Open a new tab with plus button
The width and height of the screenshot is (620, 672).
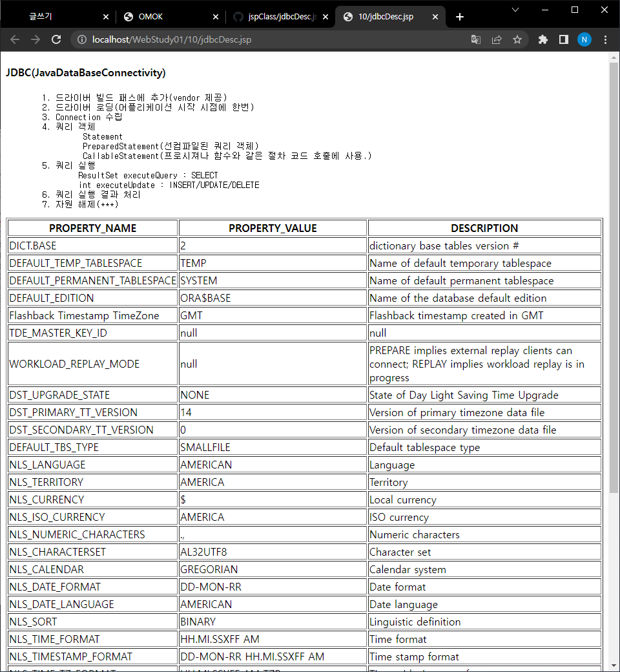(460, 17)
